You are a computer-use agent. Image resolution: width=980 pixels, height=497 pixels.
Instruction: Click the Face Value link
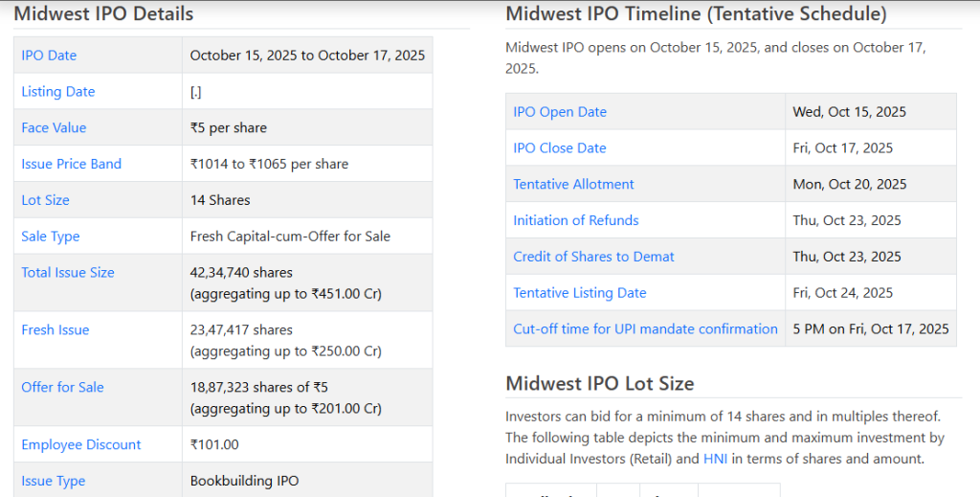pyautogui.click(x=54, y=128)
